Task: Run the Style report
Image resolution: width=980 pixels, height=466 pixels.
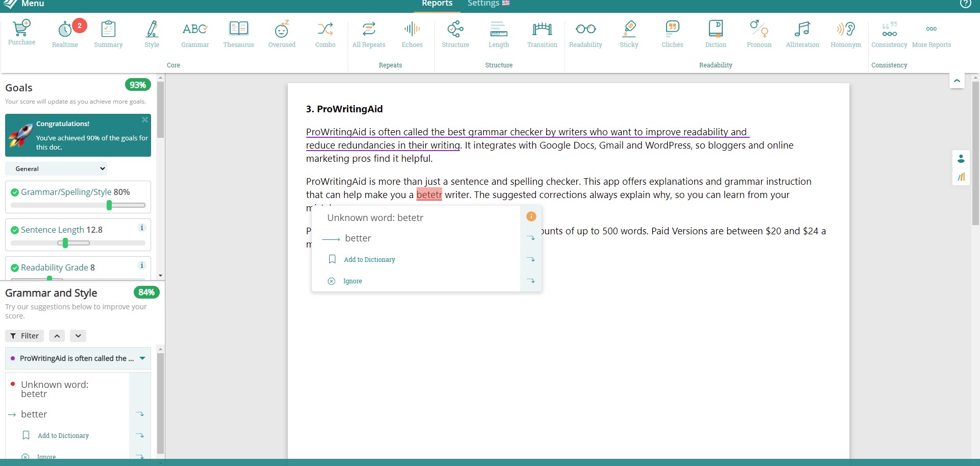Action: (152, 34)
